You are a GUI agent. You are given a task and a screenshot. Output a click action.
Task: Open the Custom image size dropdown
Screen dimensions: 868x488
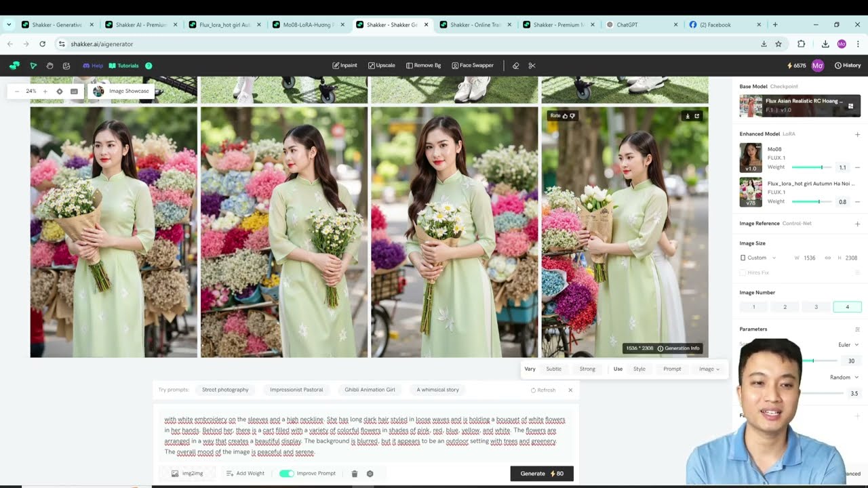pos(758,258)
